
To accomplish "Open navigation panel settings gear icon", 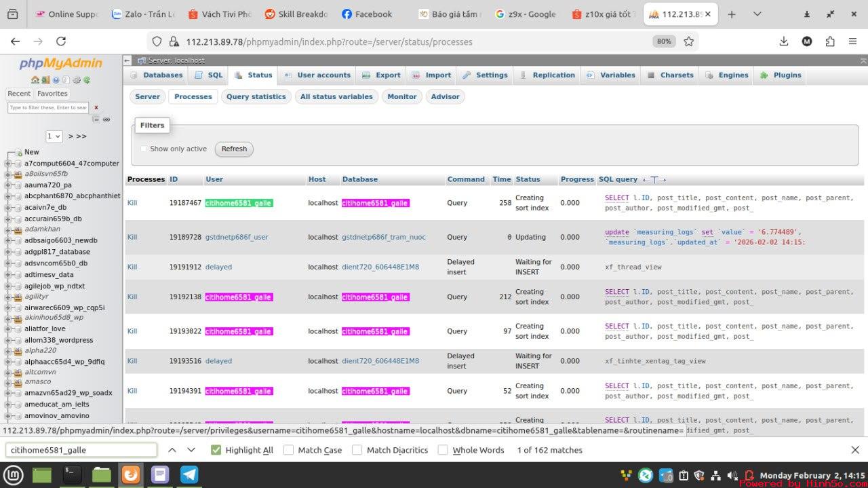I will [77, 80].
